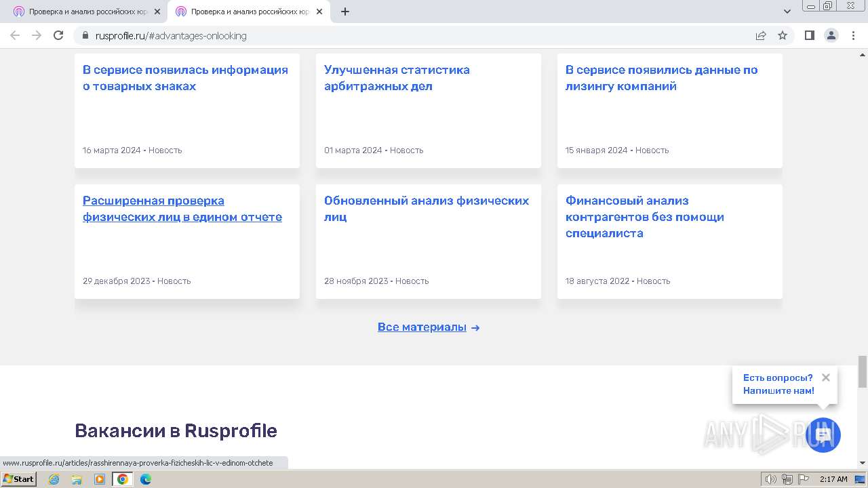Open article about товарных знаках
The image size is (868, 488).
tap(185, 78)
